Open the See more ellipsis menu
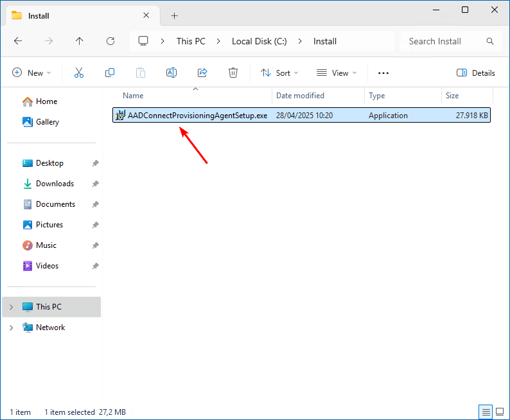This screenshot has height=420, width=510. point(383,73)
